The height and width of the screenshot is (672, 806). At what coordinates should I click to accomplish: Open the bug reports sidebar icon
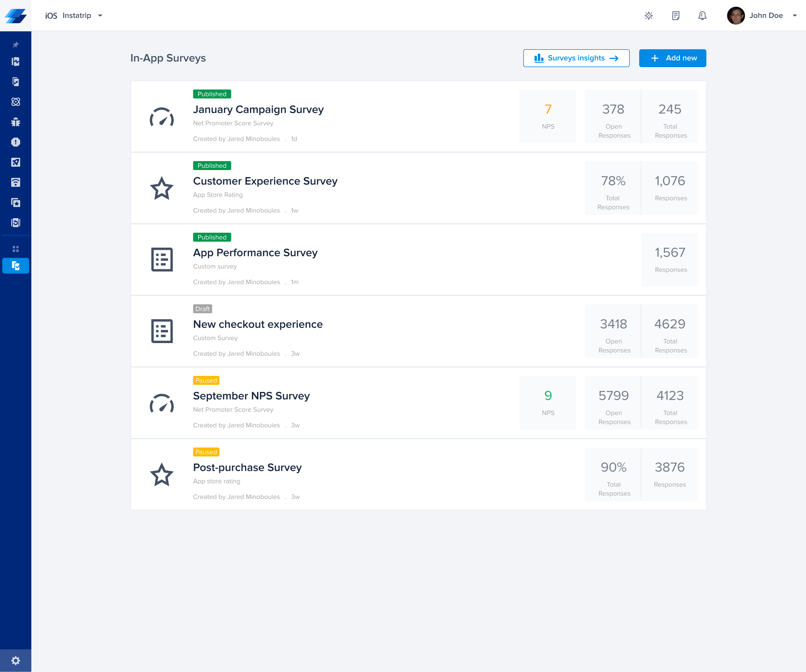tap(15, 122)
